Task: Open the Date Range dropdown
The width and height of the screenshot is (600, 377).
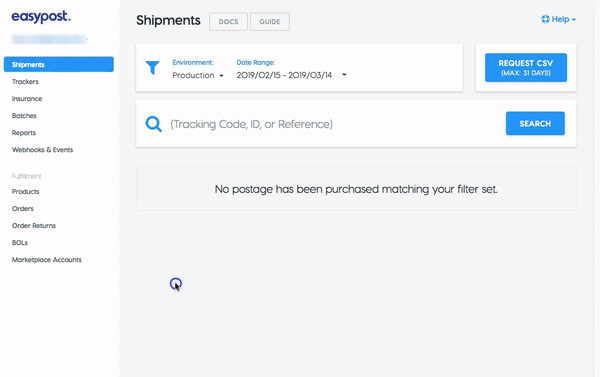Action: pos(292,75)
